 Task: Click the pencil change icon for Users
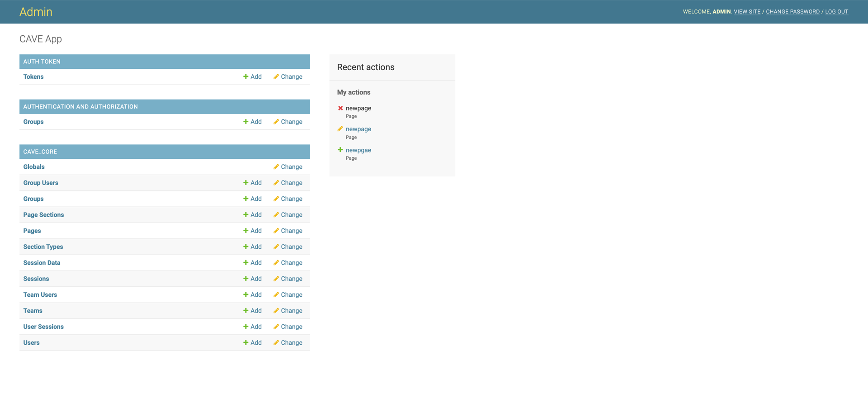[x=276, y=342]
